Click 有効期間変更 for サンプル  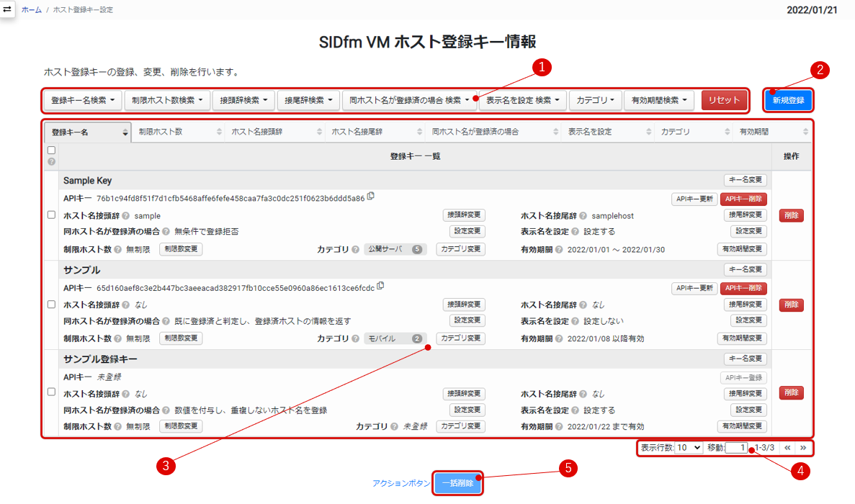(x=742, y=338)
